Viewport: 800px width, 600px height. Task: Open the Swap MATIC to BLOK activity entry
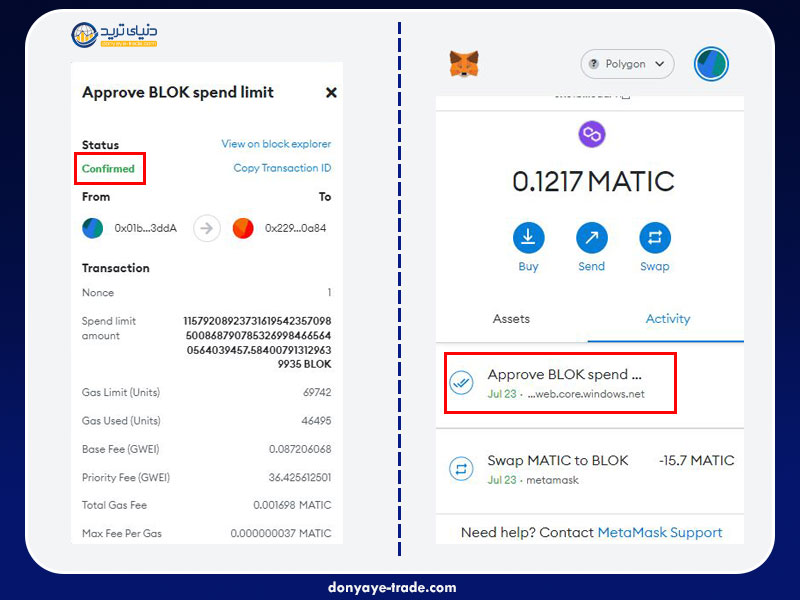589,470
